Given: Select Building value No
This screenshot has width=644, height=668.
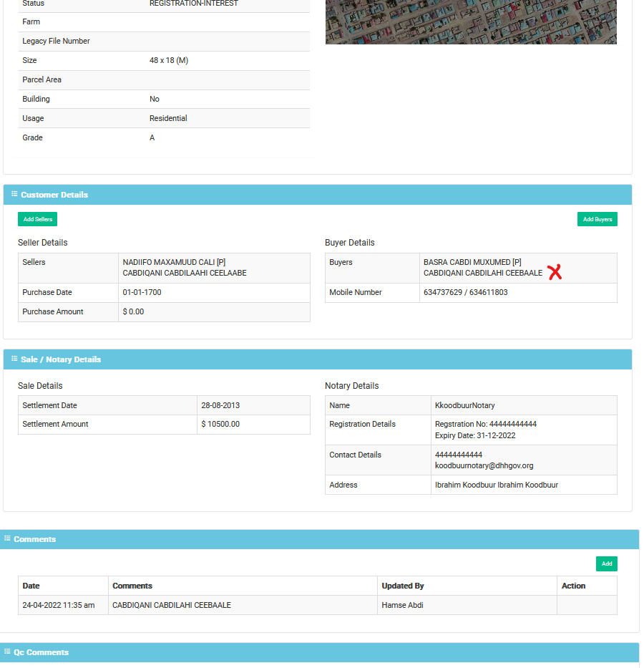Looking at the screenshot, I should pyautogui.click(x=154, y=99).
